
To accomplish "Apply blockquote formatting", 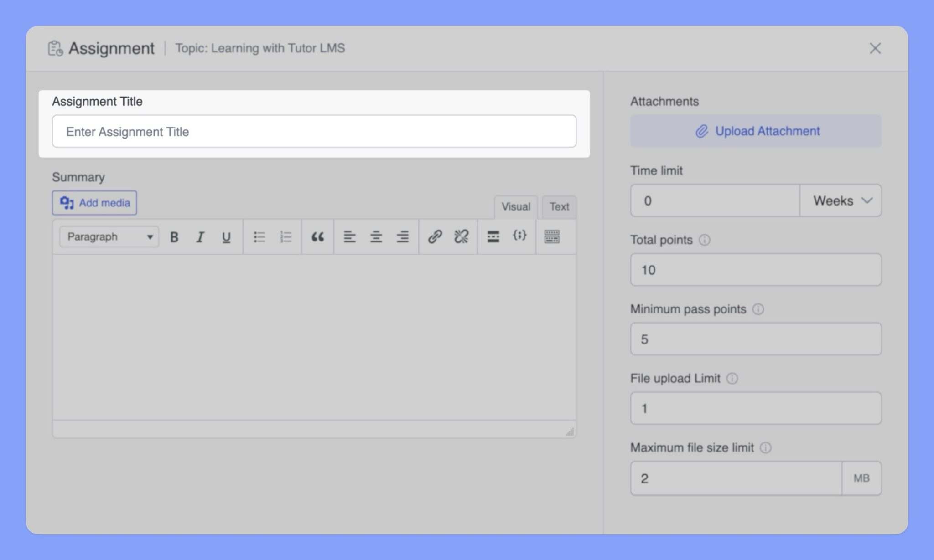I will [x=317, y=237].
